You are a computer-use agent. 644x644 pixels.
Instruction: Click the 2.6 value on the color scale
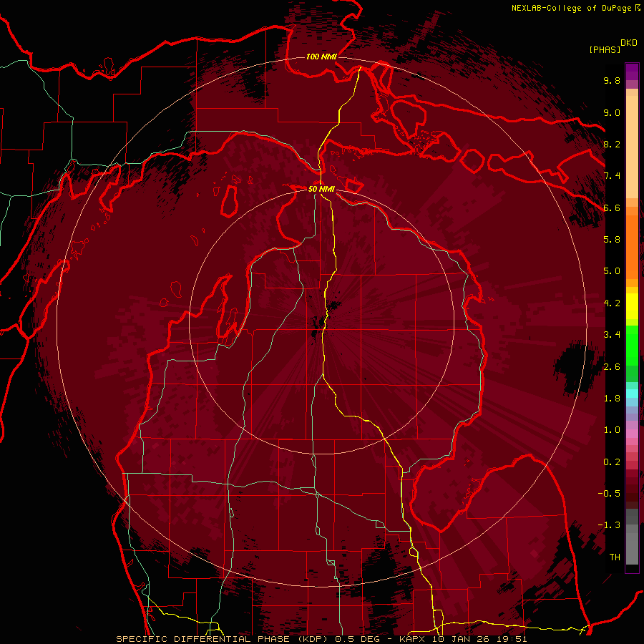(x=612, y=367)
